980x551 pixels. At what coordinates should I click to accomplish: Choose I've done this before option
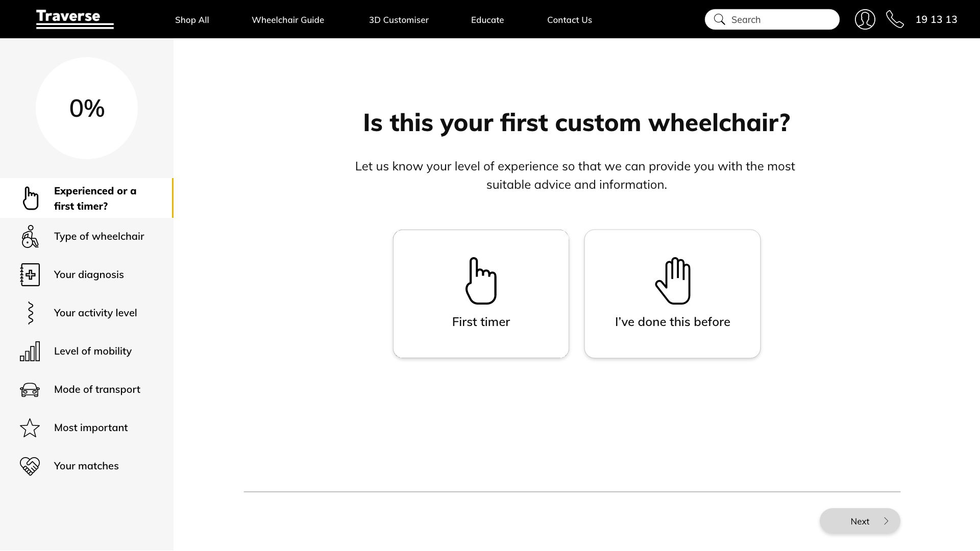pos(672,294)
